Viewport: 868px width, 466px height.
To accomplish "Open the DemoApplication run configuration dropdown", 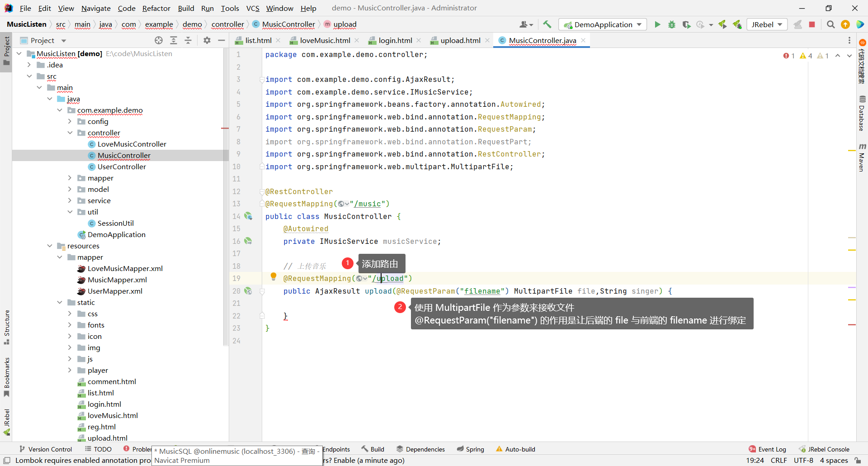I will pos(603,24).
